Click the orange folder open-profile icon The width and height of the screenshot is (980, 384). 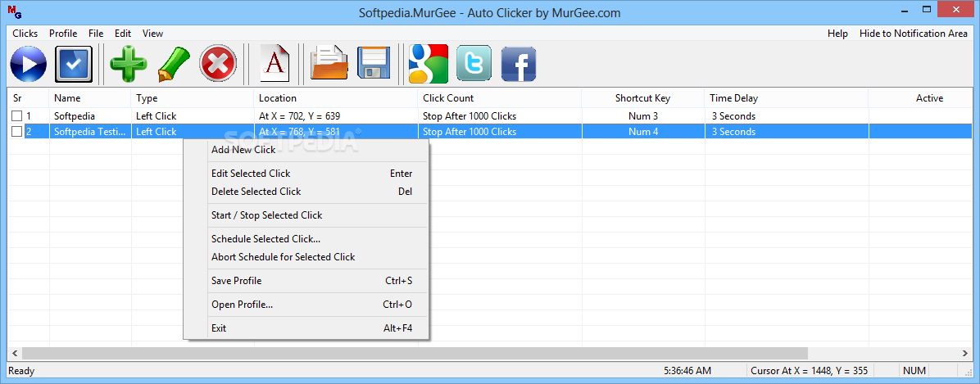tap(329, 64)
